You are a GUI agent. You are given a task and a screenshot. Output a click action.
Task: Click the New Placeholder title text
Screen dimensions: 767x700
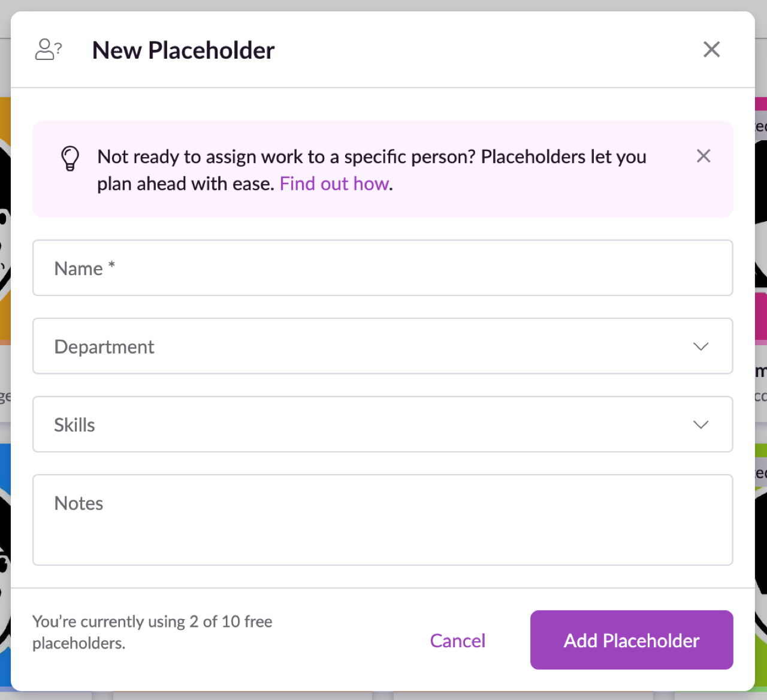[x=183, y=50]
